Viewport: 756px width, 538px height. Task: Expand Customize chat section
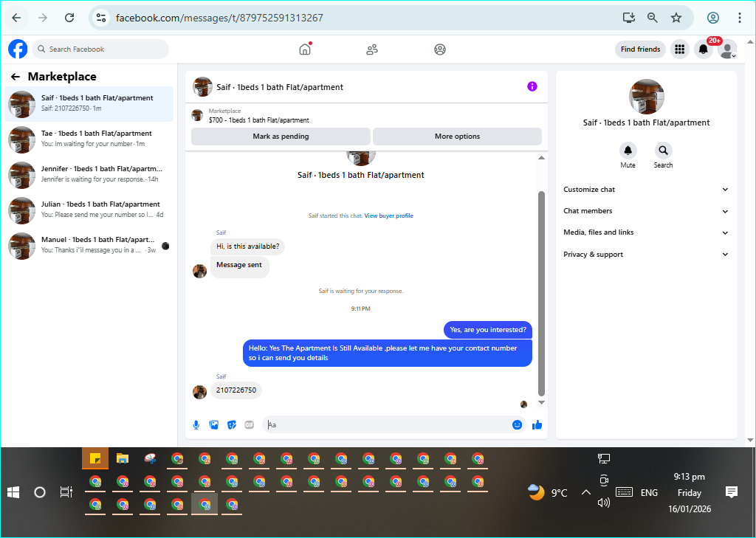click(646, 190)
